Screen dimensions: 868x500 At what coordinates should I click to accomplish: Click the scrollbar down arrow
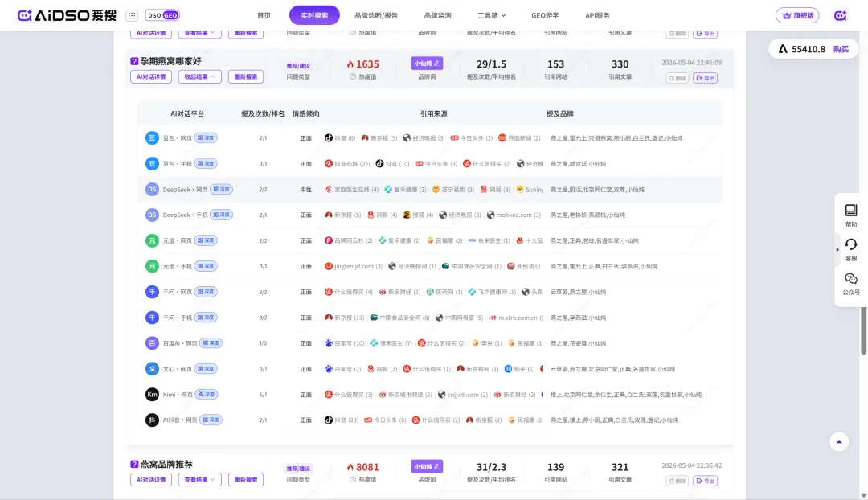[863, 495]
